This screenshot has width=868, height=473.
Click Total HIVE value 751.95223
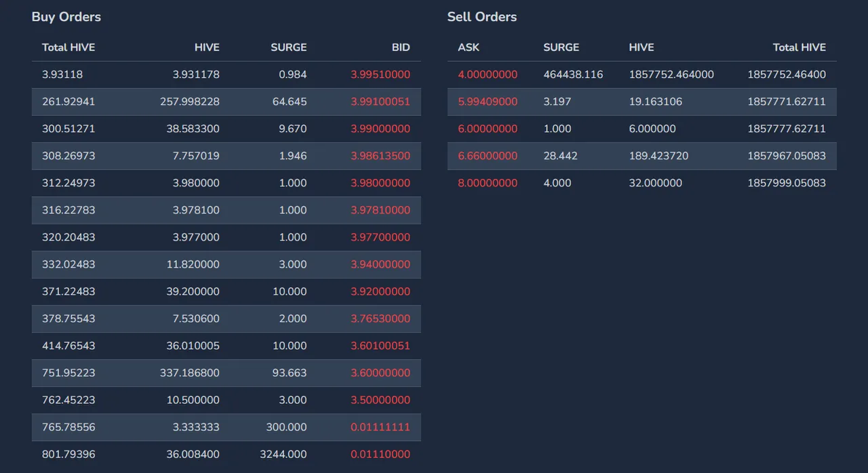point(68,373)
